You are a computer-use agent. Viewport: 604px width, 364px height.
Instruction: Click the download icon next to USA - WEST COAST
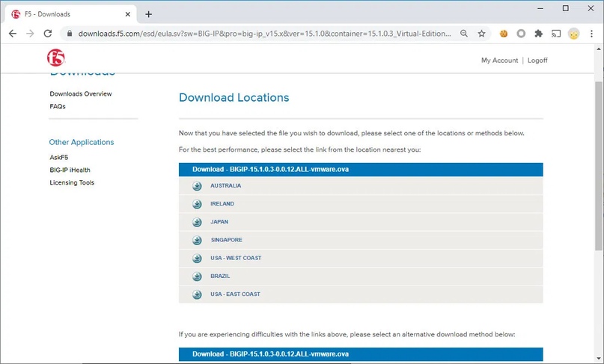coord(197,258)
